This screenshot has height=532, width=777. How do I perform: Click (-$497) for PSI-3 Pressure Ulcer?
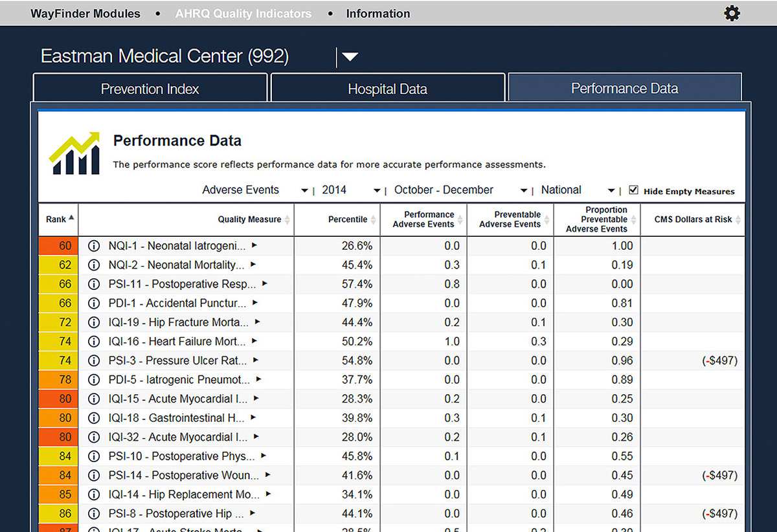tap(719, 360)
